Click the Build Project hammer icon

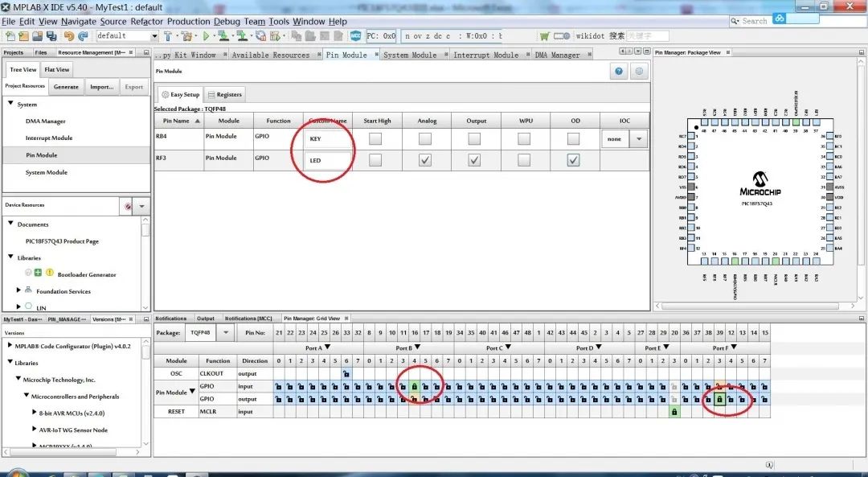pos(168,35)
